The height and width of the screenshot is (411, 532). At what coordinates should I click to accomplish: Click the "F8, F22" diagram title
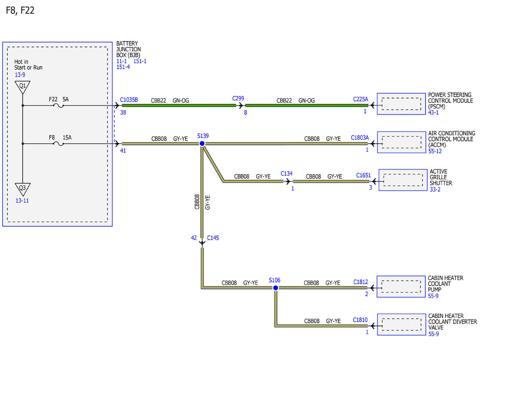[20, 11]
